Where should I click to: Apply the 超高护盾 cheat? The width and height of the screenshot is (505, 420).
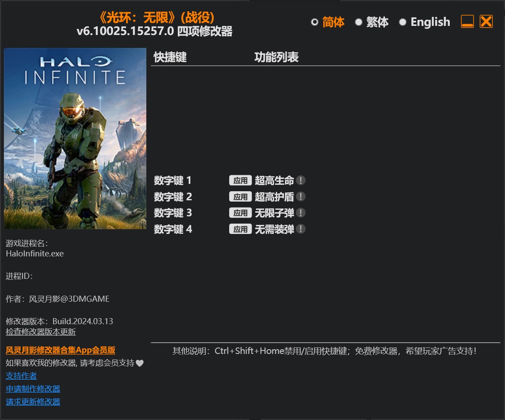[240, 196]
